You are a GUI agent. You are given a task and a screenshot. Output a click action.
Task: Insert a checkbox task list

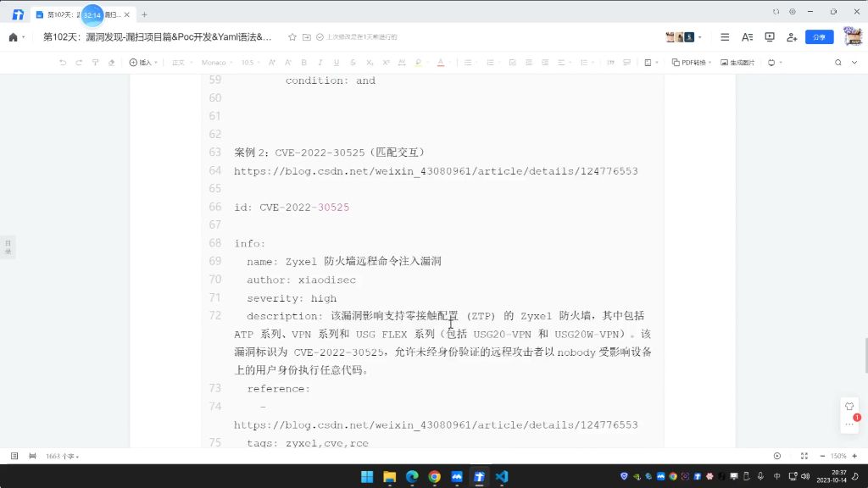click(x=512, y=63)
